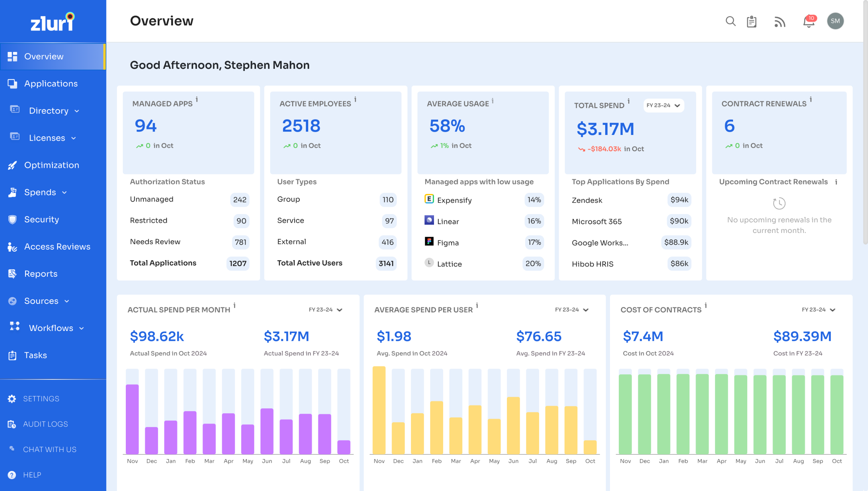868x491 pixels.
Task: Open Cost of Contracts fiscal year dropdown
Action: coord(818,310)
